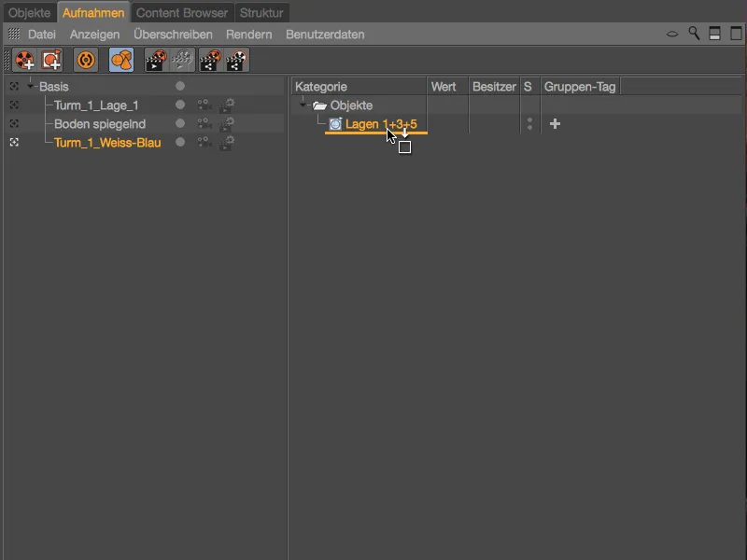Screen dimensions: 747x560
Task: Activate Boden spiegelnd via its square marker
Action: pyautogui.click(x=14, y=123)
